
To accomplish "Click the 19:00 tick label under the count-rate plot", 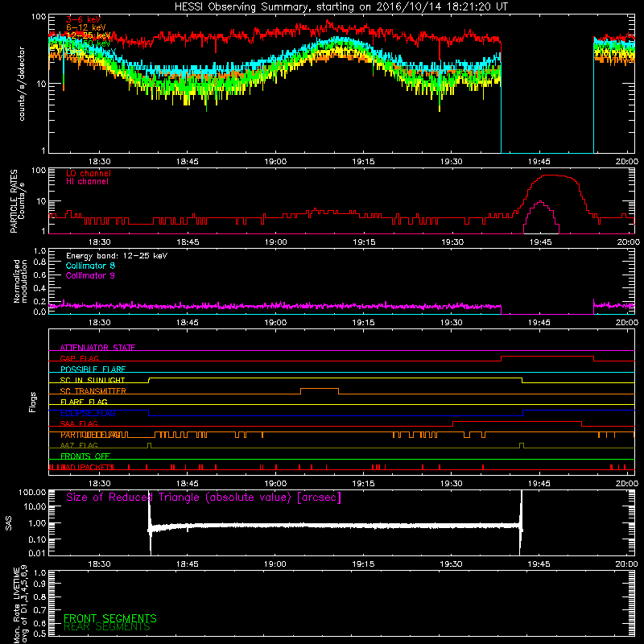I will click(x=275, y=162).
